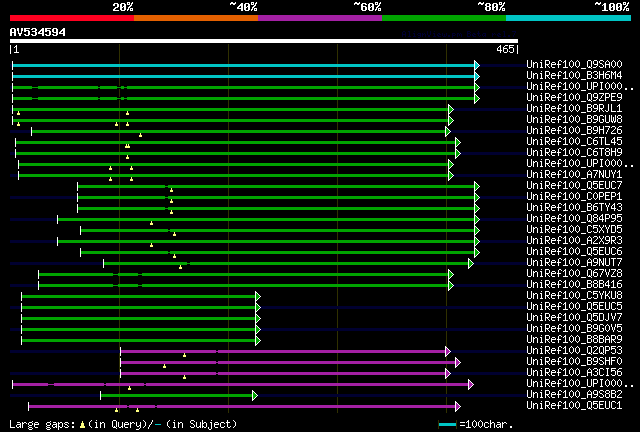Select the UniRef100_Q5DJV7 label
This screenshot has height=432, width=640.
574,318
